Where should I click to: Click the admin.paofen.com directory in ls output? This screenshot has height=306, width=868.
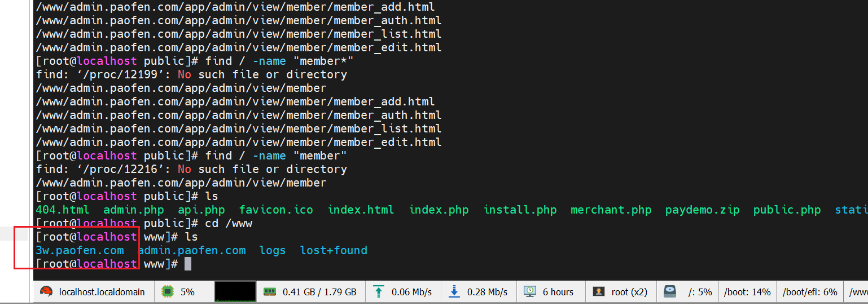tap(192, 250)
